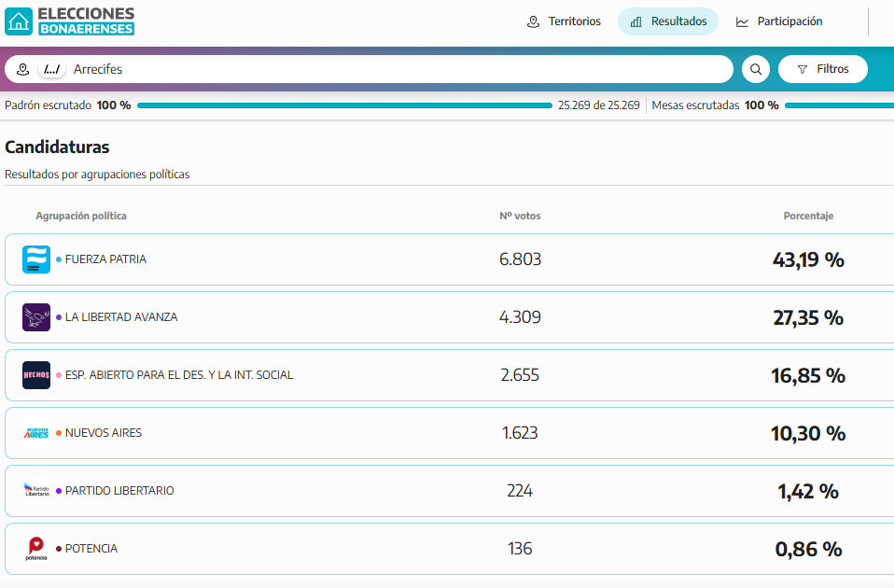Image resolution: width=894 pixels, height=588 pixels.
Task: Open the Potencia 0,86 % percentage row
Action: (x=808, y=549)
